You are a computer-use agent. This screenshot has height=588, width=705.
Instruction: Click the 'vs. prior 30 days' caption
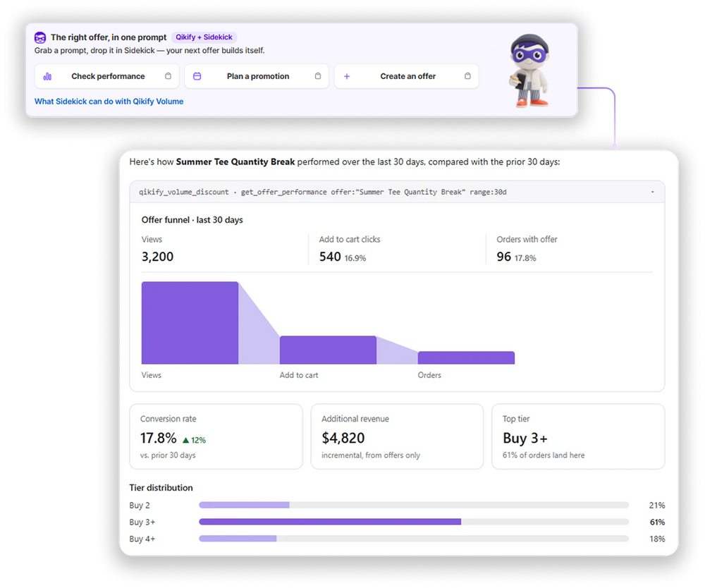point(168,455)
